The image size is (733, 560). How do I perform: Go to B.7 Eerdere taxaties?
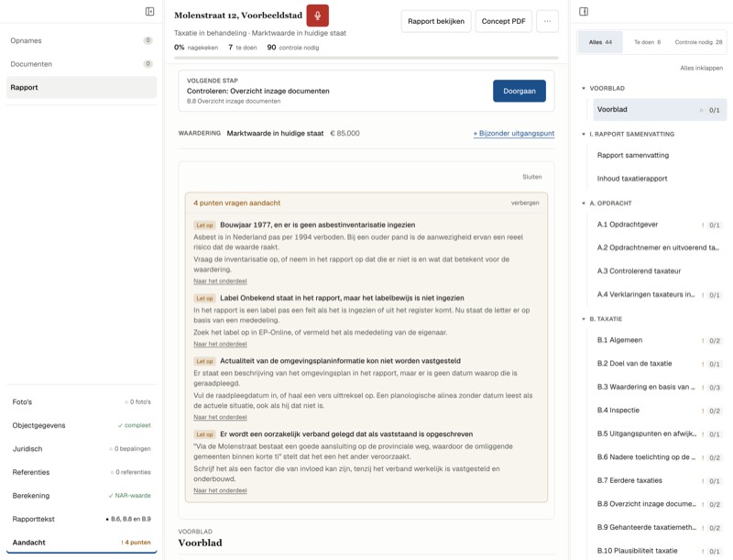[658, 480]
